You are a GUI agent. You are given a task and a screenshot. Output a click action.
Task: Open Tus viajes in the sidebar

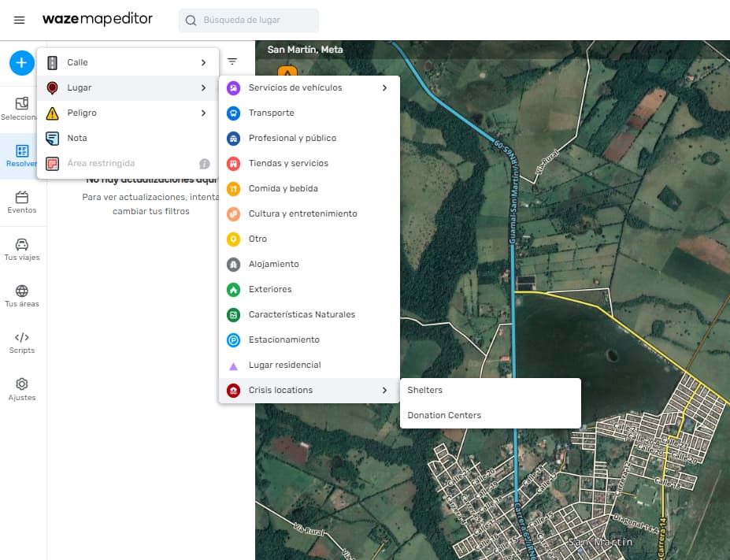pyautogui.click(x=22, y=249)
